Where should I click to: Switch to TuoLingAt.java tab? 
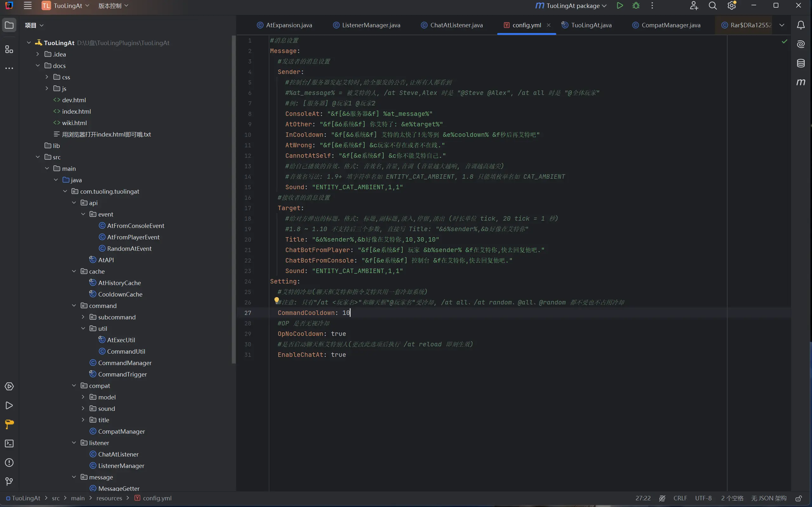tap(586, 25)
